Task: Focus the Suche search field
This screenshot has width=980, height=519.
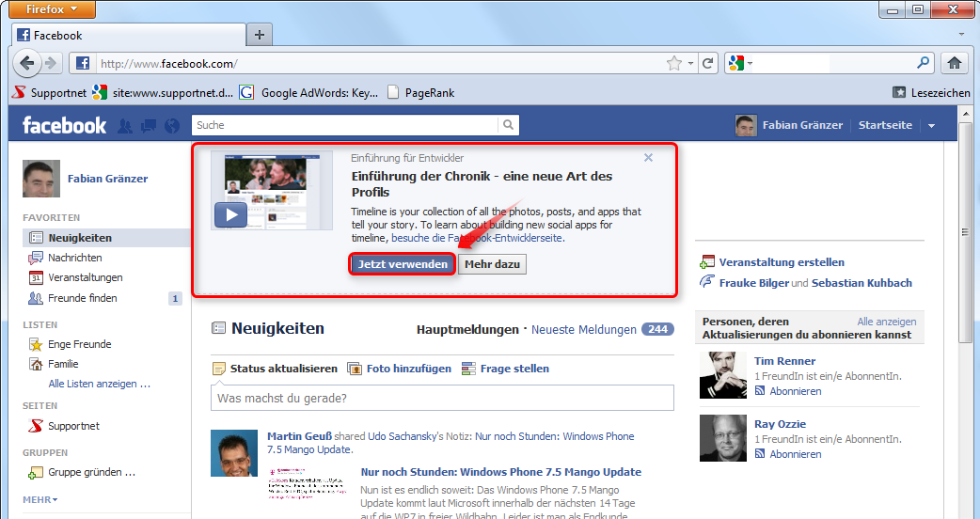Action: pyautogui.click(x=345, y=125)
